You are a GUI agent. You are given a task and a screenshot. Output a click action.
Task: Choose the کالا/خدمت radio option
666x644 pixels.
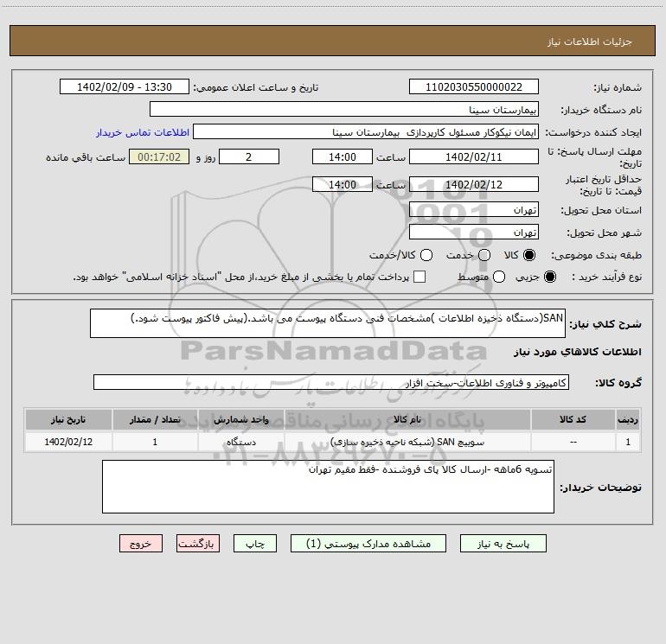pos(426,255)
